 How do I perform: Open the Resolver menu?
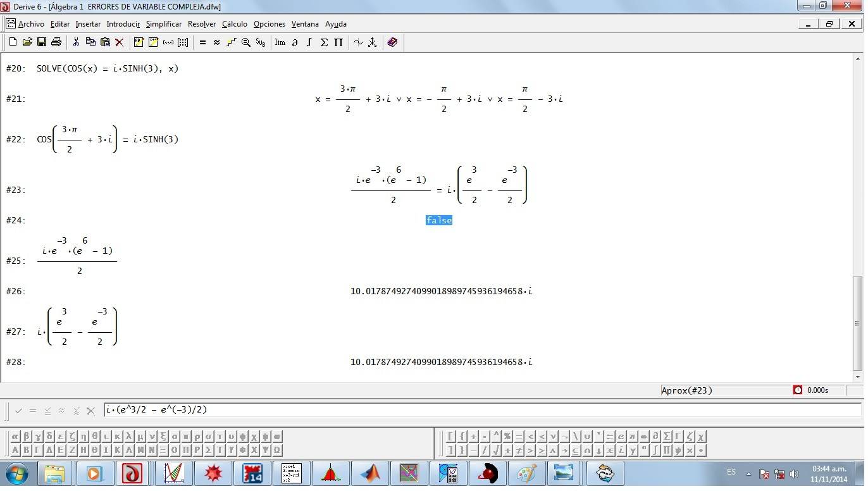pos(202,24)
